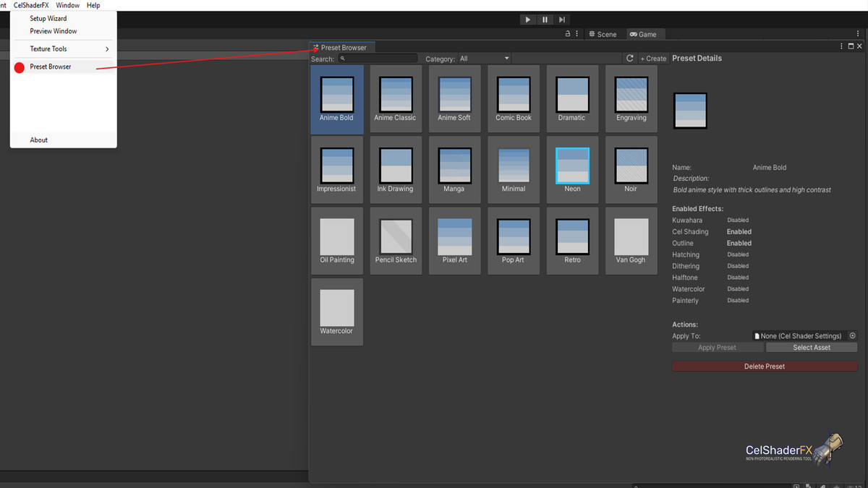
Task: Select the Oil Painting preset
Action: point(337,241)
